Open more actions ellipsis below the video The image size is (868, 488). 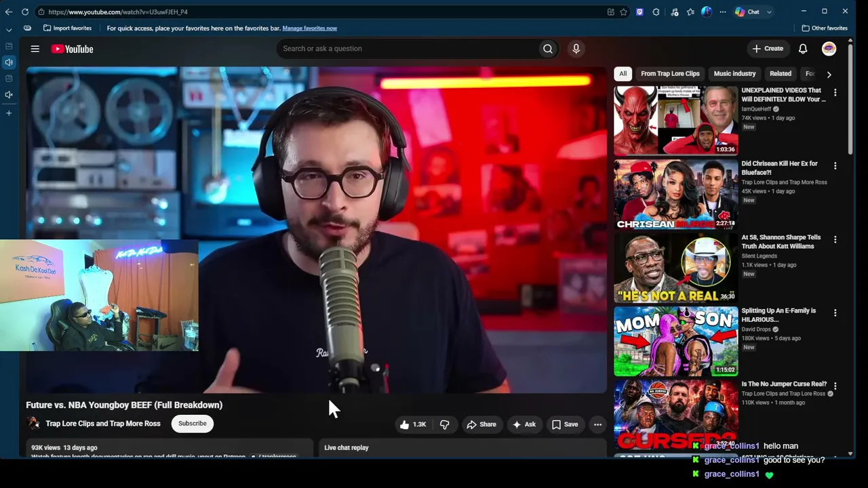[x=597, y=424]
